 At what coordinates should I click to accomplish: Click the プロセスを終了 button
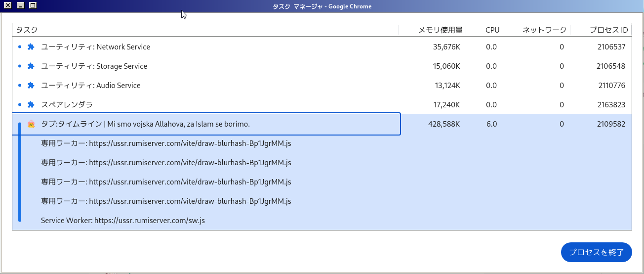coord(596,252)
